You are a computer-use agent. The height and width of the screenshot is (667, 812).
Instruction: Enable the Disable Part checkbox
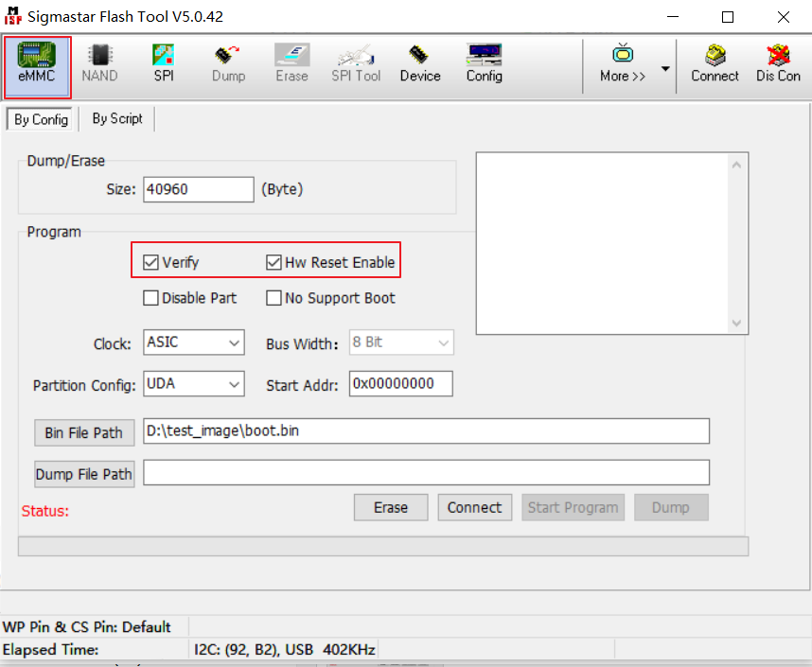150,298
